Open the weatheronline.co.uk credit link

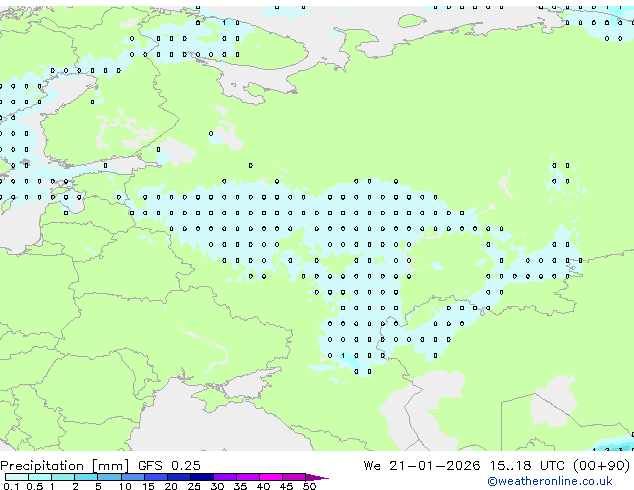tap(550, 481)
